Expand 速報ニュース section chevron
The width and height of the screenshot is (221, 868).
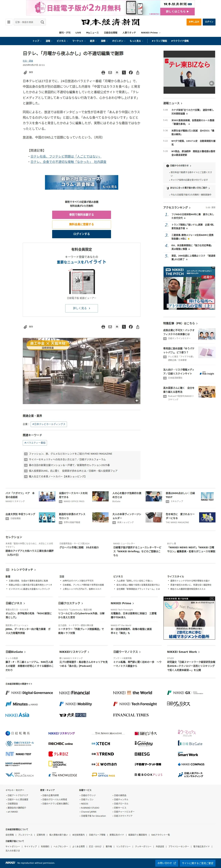tap(182, 104)
